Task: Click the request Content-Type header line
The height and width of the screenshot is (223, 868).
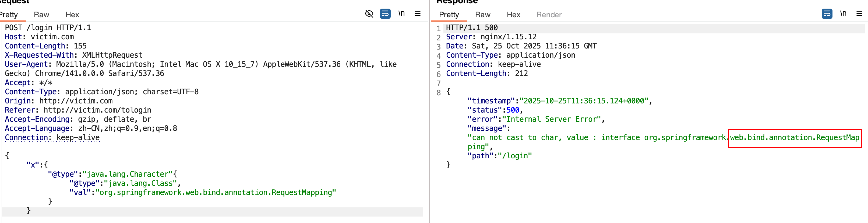Action: [x=101, y=92]
